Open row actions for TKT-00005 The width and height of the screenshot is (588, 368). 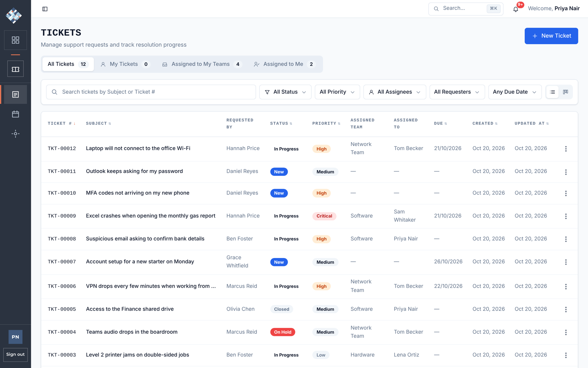click(566, 309)
